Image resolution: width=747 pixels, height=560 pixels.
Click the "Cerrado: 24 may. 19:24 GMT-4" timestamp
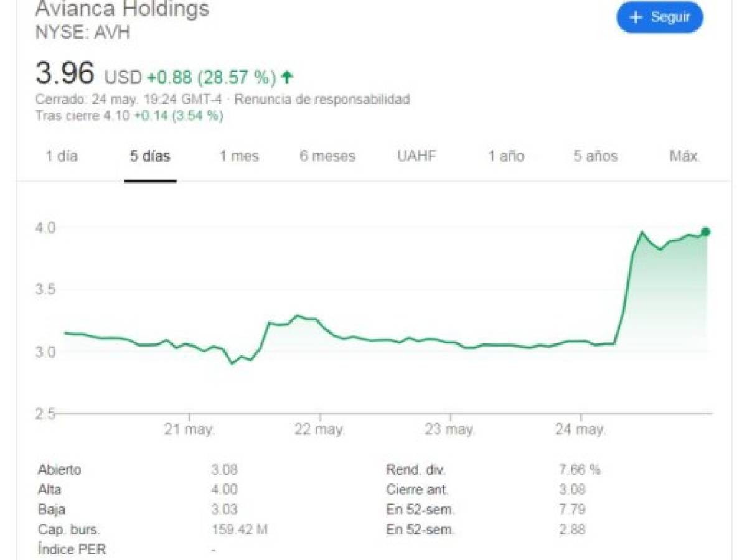129,99
